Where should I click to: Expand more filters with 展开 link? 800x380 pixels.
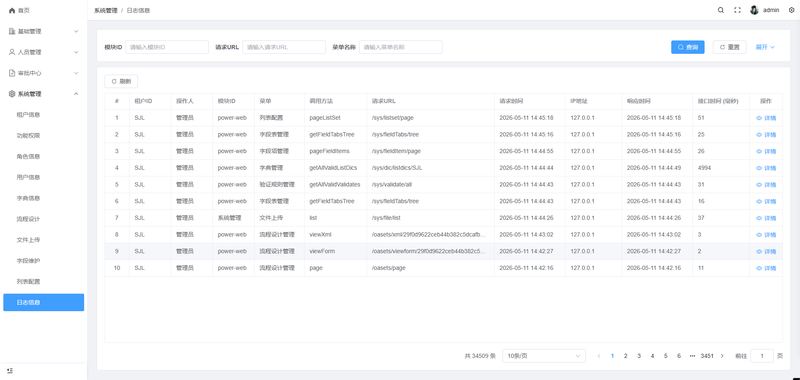click(765, 47)
